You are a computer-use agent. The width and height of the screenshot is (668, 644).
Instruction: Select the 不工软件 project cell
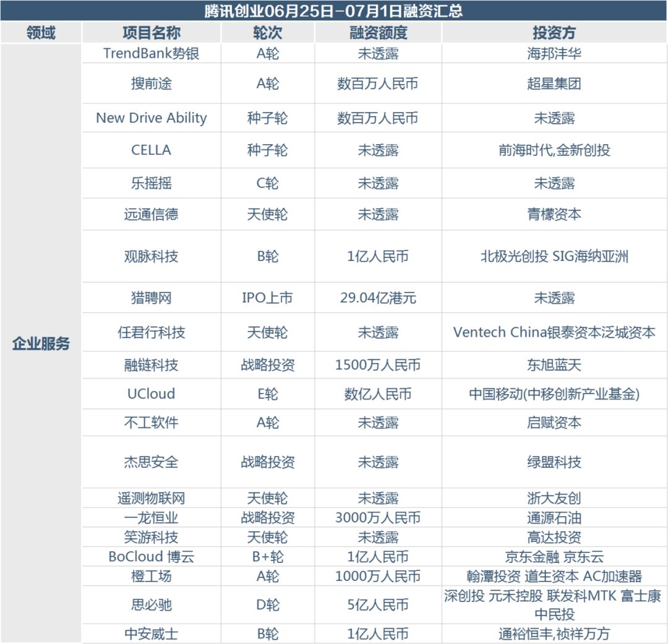(x=152, y=423)
